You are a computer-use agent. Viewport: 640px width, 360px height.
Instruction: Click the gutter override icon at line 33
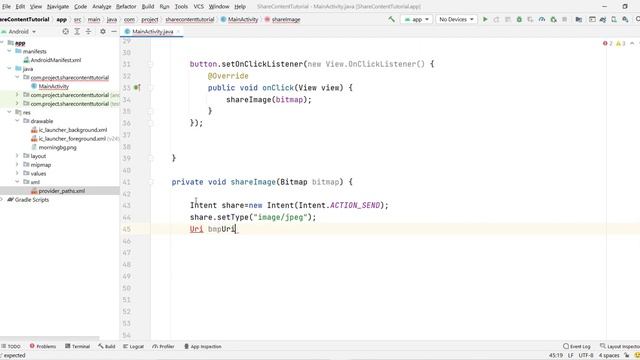[x=137, y=87]
